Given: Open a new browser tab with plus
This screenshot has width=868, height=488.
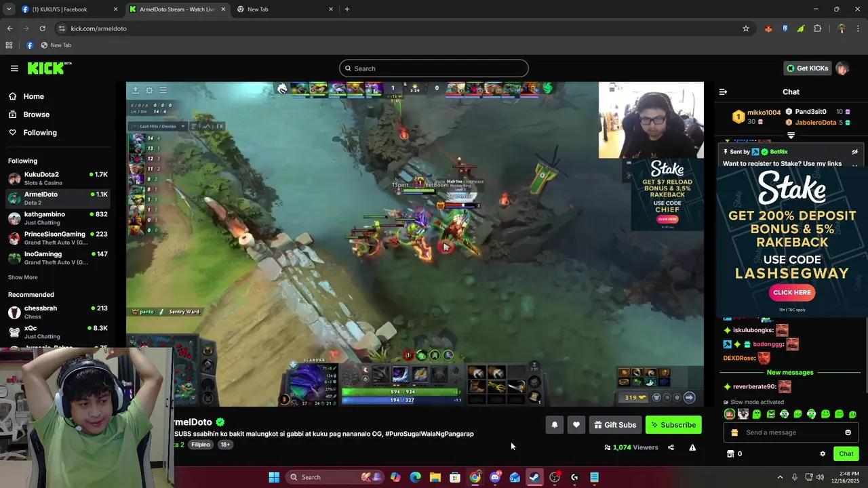Looking at the screenshot, I should pos(347,9).
